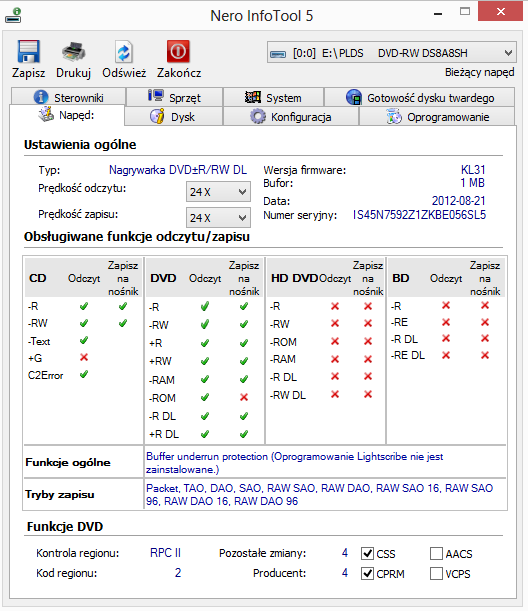Click the green check for CD C2Error read
Screen dimensions: 528x611
click(x=84, y=375)
